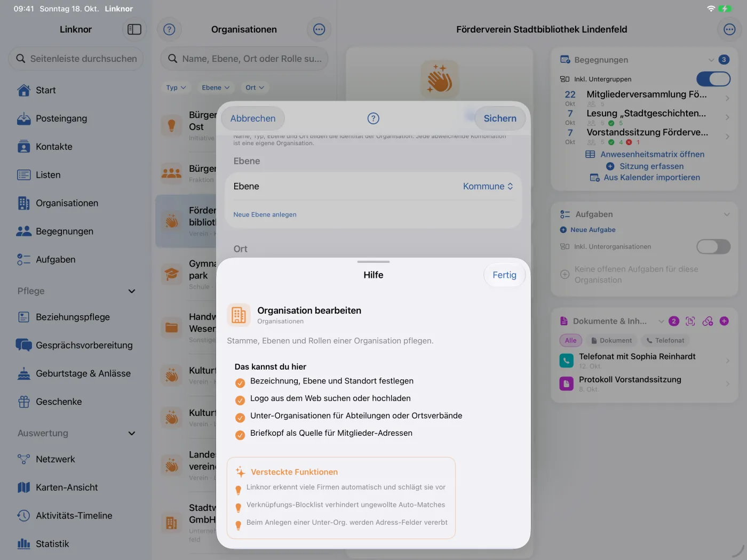Screen dimensions: 747x560
Task: Click the Netzwerk graph icon
Action: coord(24,459)
